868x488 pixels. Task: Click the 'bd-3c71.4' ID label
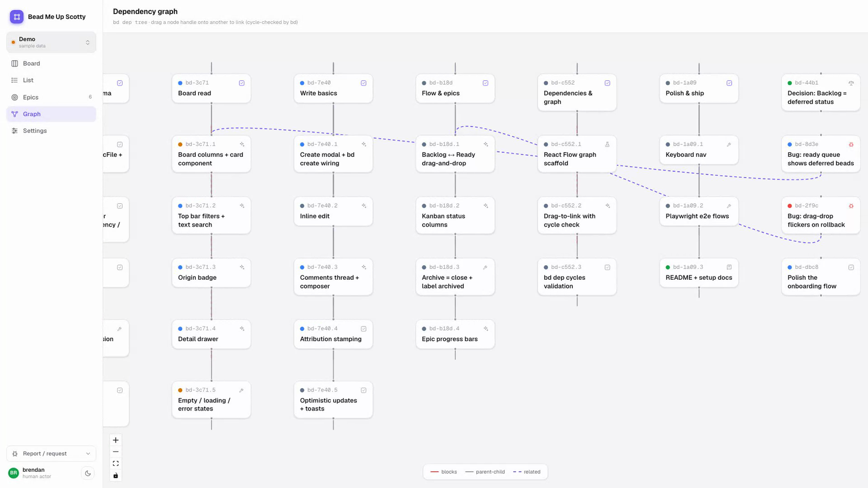(201, 329)
